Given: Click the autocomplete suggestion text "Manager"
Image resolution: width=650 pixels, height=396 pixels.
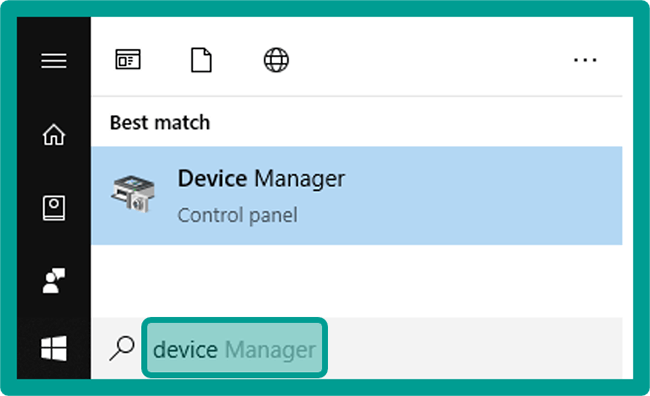Looking at the screenshot, I should (x=270, y=350).
